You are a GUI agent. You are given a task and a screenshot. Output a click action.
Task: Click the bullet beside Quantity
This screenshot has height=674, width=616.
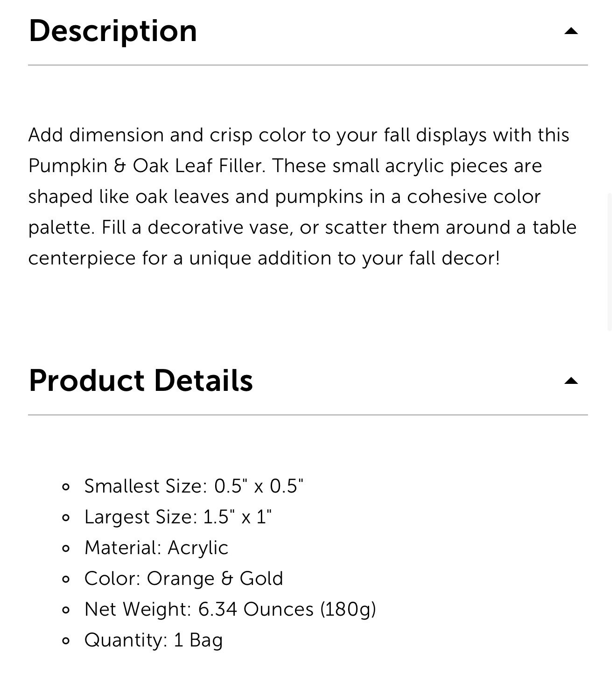click(66, 641)
